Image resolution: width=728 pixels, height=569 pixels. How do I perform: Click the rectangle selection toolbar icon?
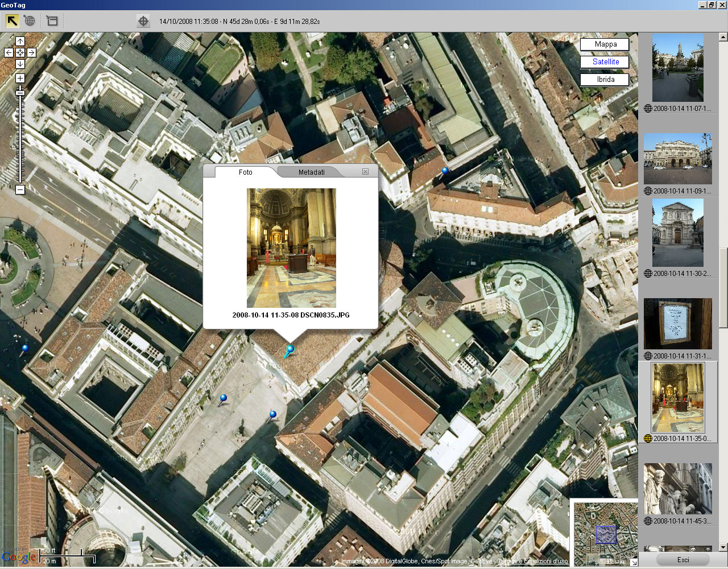click(52, 21)
